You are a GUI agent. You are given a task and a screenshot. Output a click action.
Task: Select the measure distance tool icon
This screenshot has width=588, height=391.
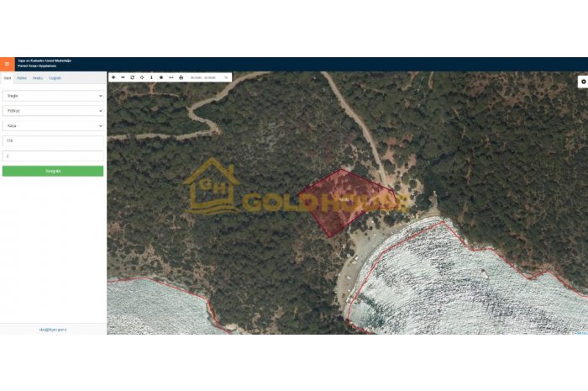(171, 77)
